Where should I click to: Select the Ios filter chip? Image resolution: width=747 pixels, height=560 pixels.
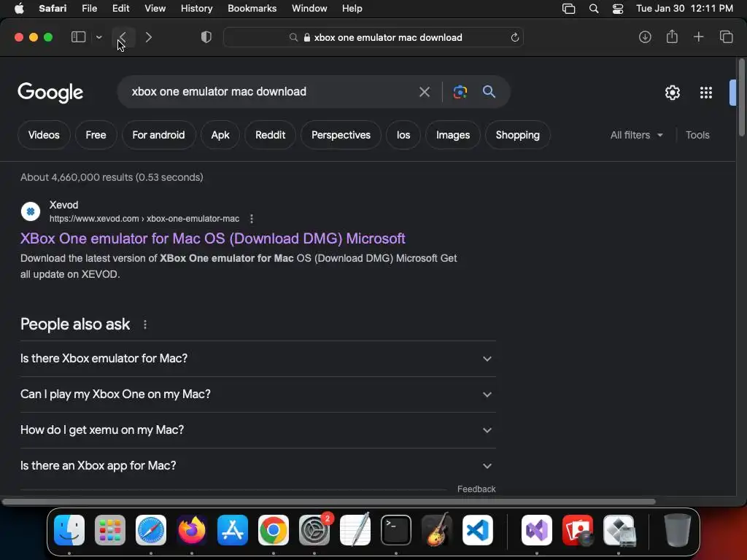(403, 135)
